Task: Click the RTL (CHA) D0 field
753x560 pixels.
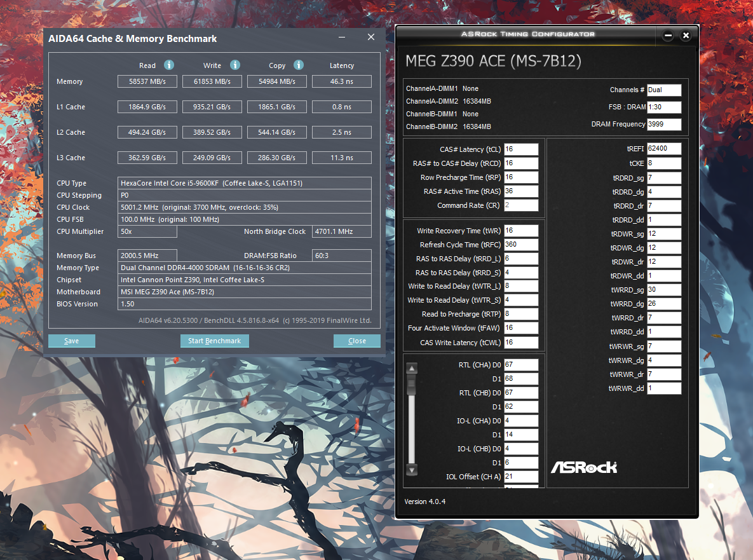Action: (521, 364)
